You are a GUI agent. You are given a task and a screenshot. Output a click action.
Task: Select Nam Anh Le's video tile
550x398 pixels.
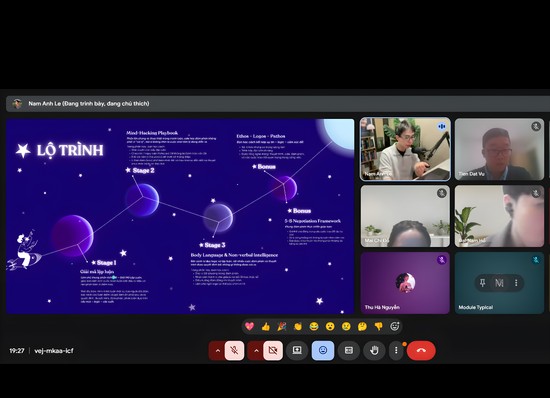pos(405,149)
